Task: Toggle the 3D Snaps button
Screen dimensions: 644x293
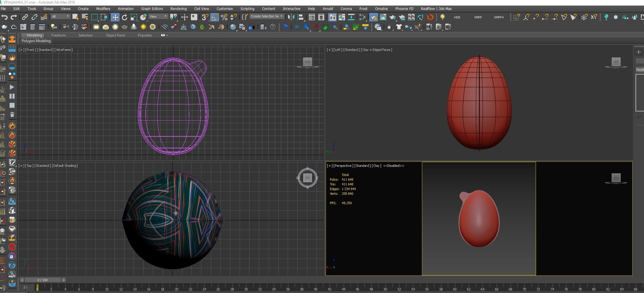Action: [205, 17]
